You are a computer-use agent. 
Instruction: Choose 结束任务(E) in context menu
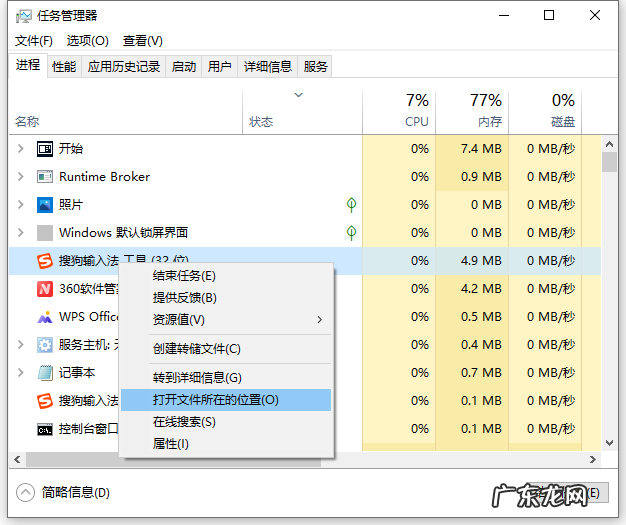tap(226, 276)
